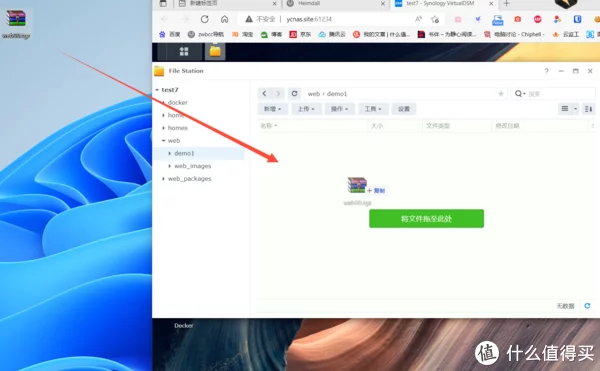Screen dimensions: 600x371
Task: Click the sort order icon
Action: 589,109
